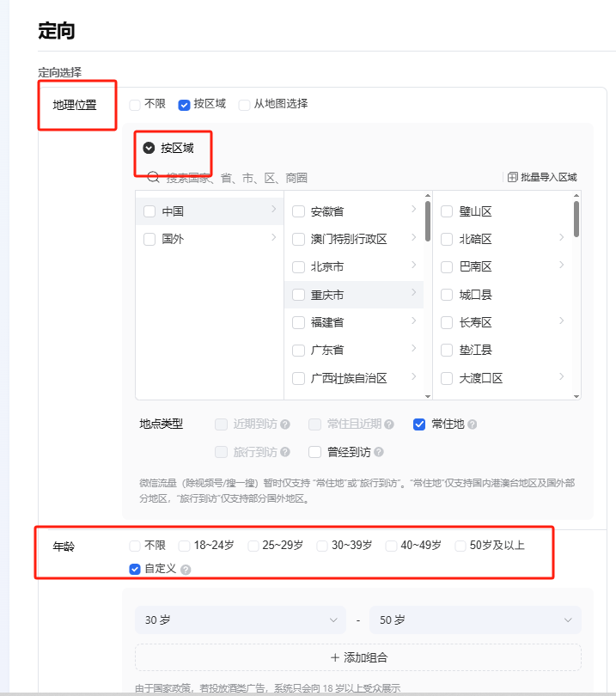This screenshot has height=696, width=616.
Task: Expand the 广东省 row arrow
Action: [413, 348]
